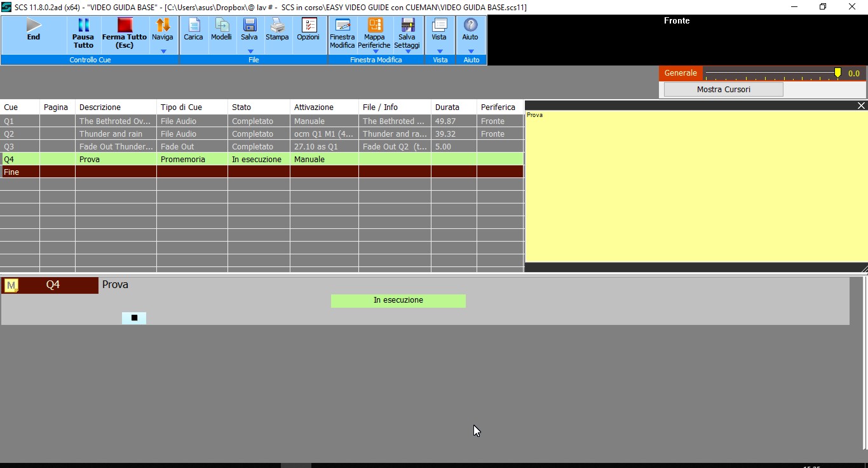Close the yellow Prova memo panel
Image resolution: width=868 pixels, height=468 pixels.
(861, 106)
